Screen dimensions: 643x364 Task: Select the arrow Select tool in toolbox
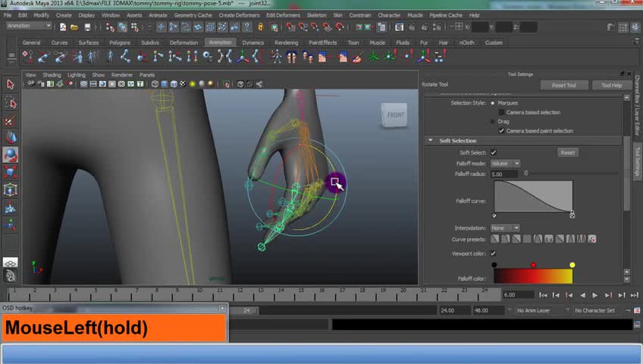tap(11, 84)
